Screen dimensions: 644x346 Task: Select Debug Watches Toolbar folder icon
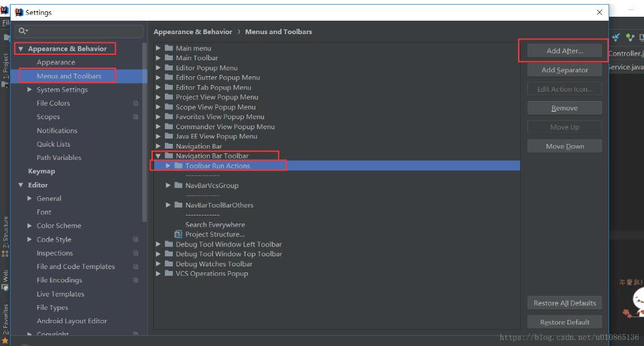(x=169, y=264)
